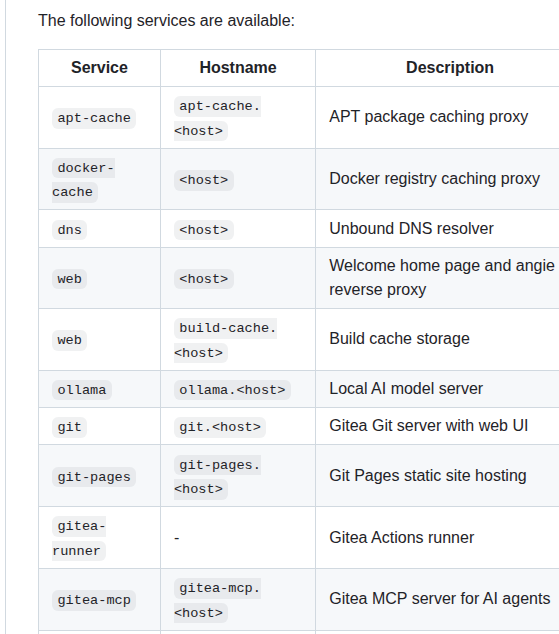The image size is (559, 634).
Task: Click the gitea-mcp service label
Action: (94, 600)
